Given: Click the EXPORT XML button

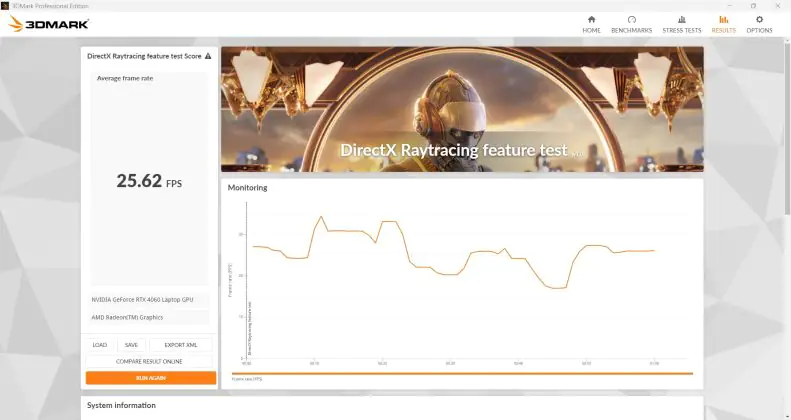Looking at the screenshot, I should click(181, 345).
